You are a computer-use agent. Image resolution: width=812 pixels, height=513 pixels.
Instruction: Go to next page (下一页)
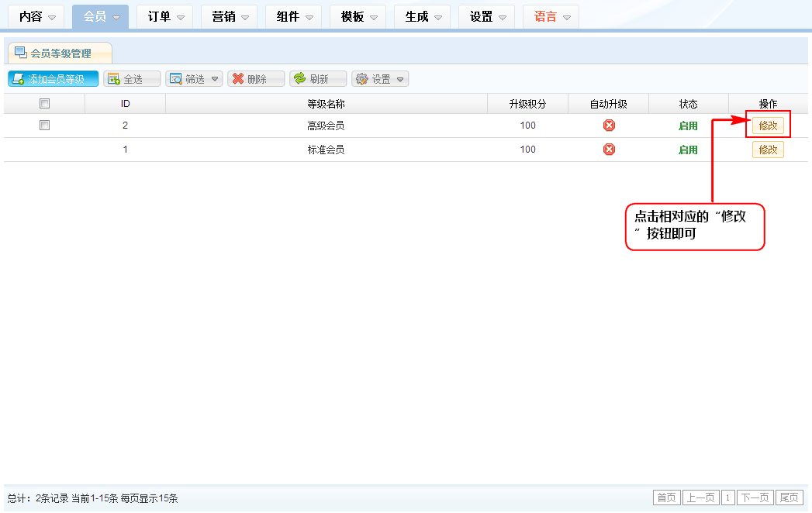(x=755, y=498)
